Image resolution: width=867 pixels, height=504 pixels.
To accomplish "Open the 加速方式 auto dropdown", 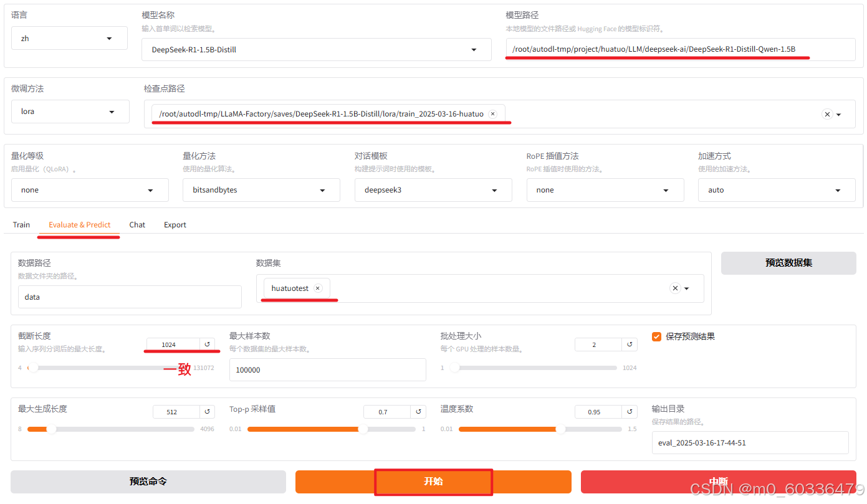I will pyautogui.click(x=777, y=190).
